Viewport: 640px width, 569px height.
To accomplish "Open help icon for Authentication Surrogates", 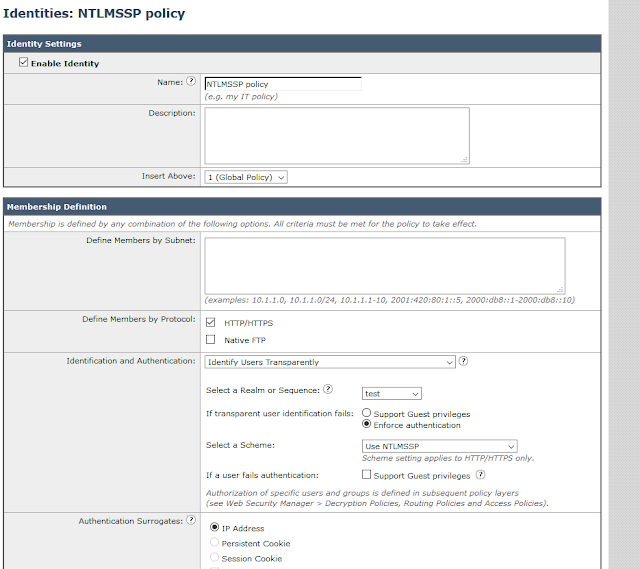I will 191,520.
